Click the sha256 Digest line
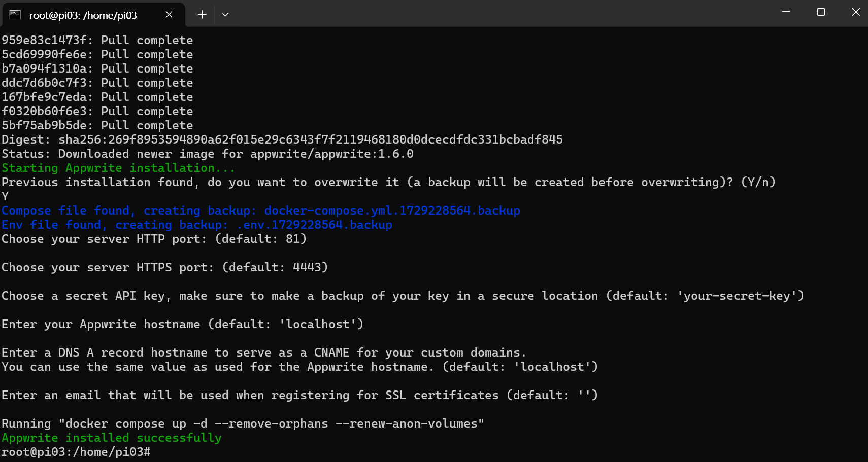 pos(282,139)
